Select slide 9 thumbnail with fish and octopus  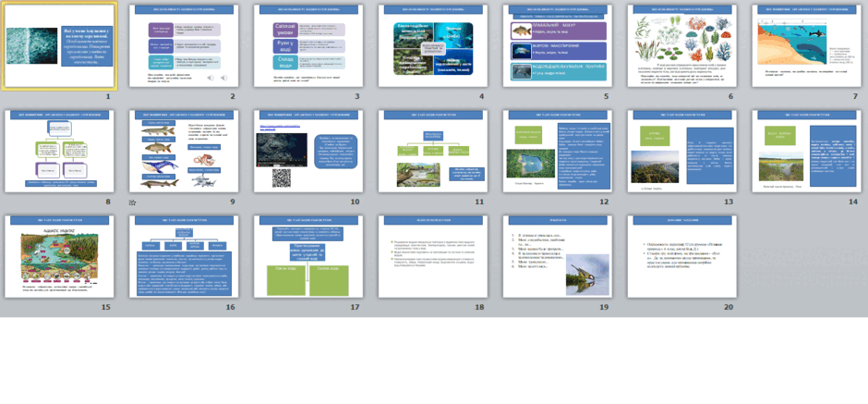[184, 152]
